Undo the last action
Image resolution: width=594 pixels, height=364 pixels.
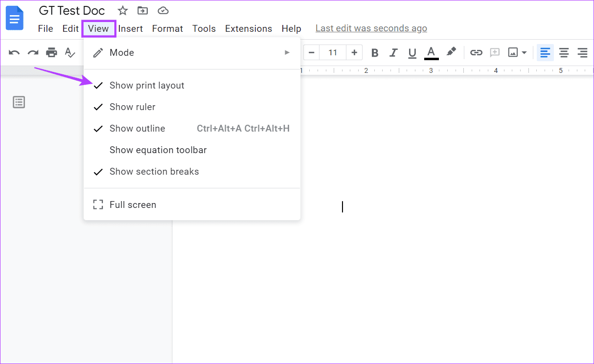coord(14,52)
